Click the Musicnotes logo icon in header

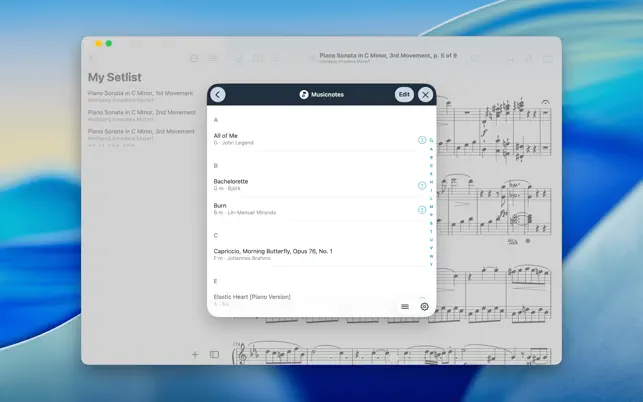304,94
